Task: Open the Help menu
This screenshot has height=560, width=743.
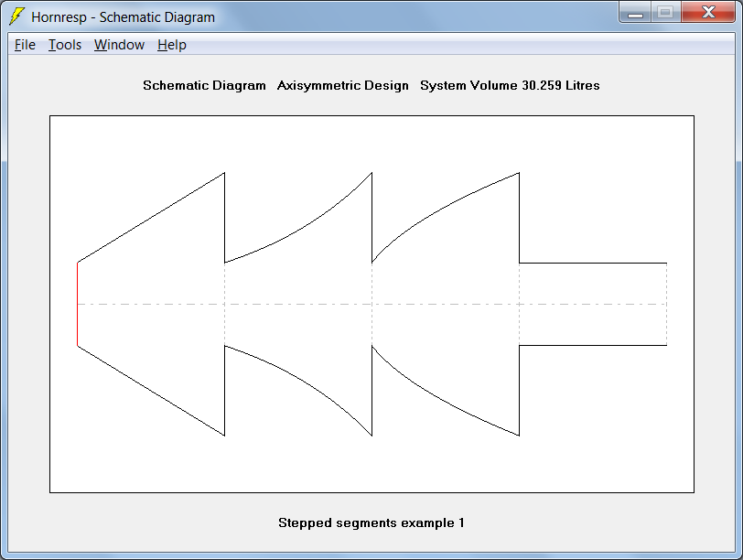Action: tap(171, 45)
